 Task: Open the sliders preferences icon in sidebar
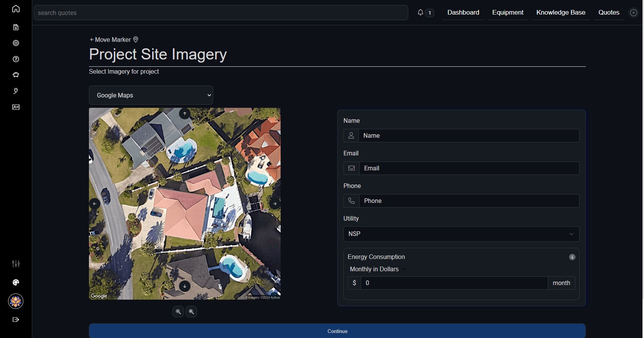tap(16, 264)
